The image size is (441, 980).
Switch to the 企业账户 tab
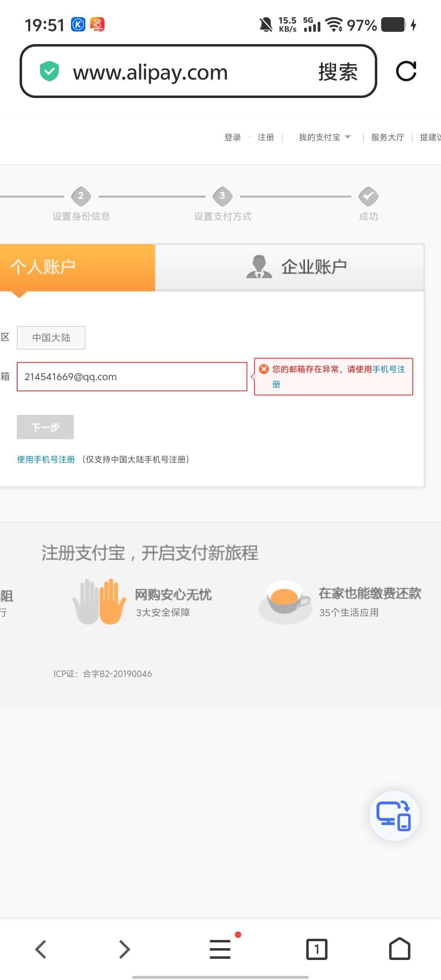click(290, 267)
